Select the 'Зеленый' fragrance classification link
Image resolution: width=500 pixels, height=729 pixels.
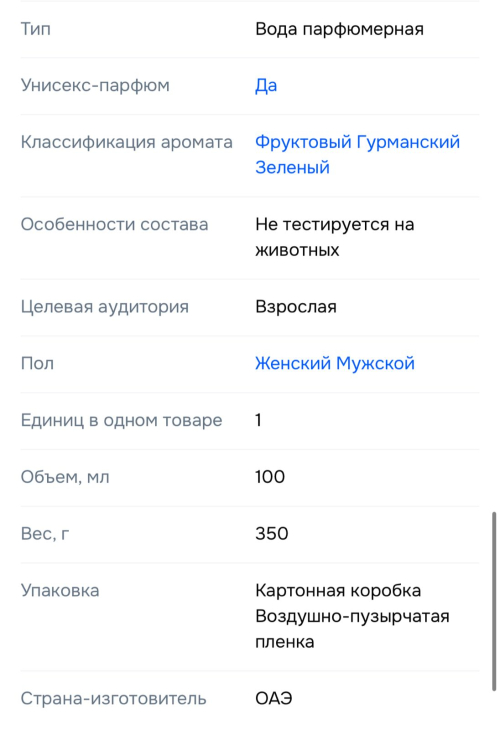293,167
